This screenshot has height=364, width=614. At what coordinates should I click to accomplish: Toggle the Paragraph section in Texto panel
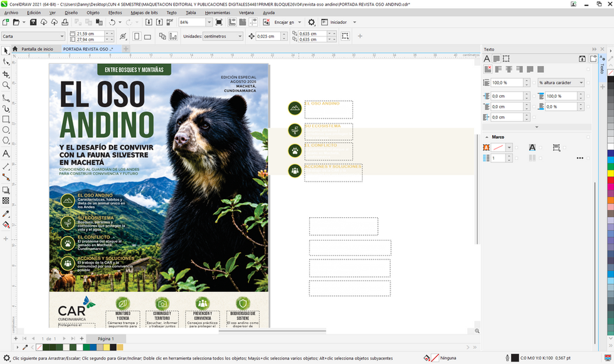coord(497,59)
